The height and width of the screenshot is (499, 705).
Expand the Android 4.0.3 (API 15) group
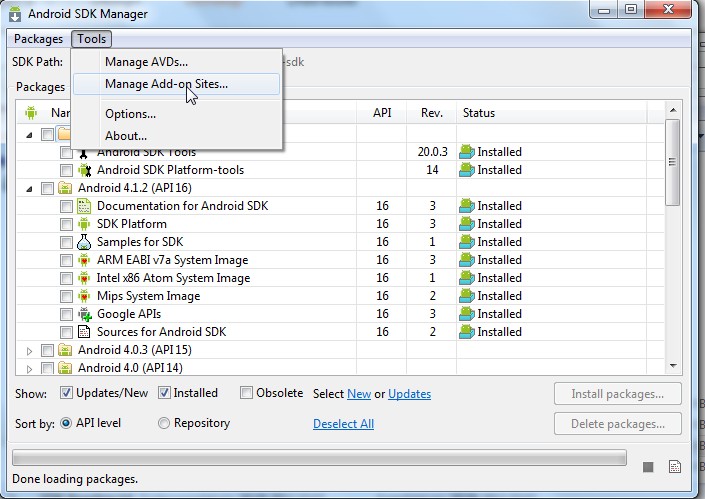click(x=29, y=350)
